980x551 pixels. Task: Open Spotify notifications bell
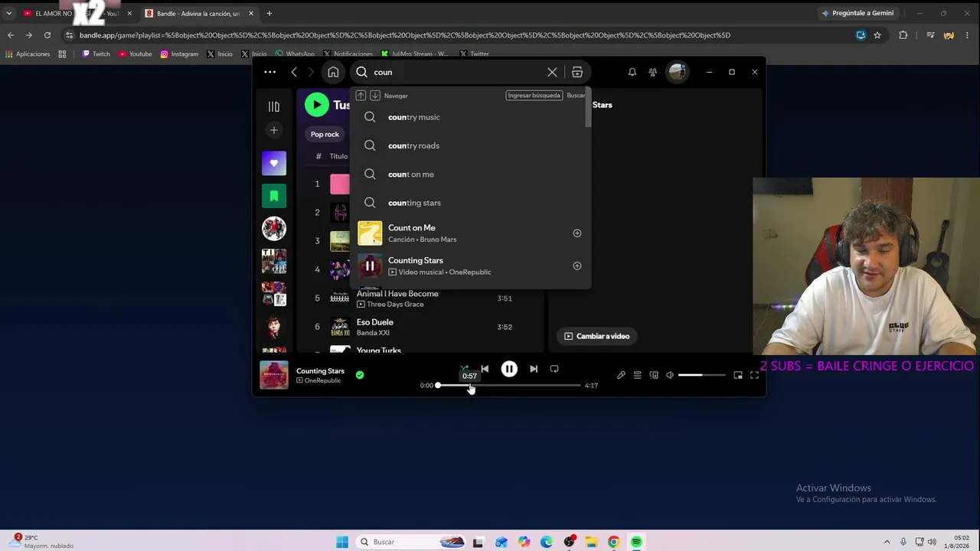[x=632, y=72]
